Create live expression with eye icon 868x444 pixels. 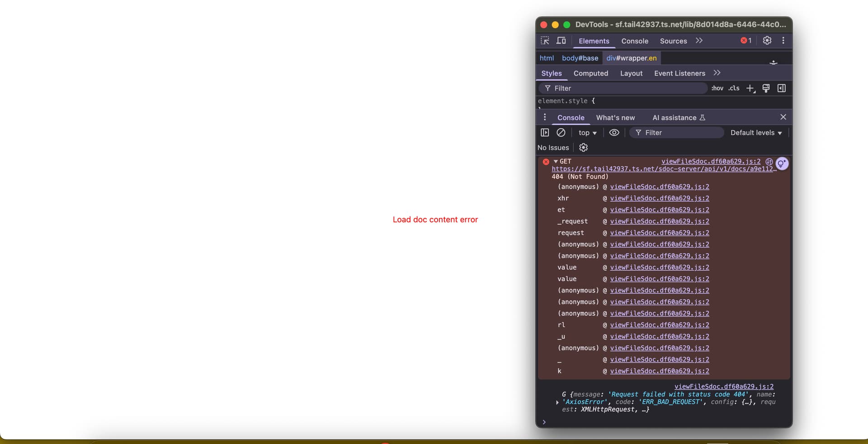[x=614, y=132]
